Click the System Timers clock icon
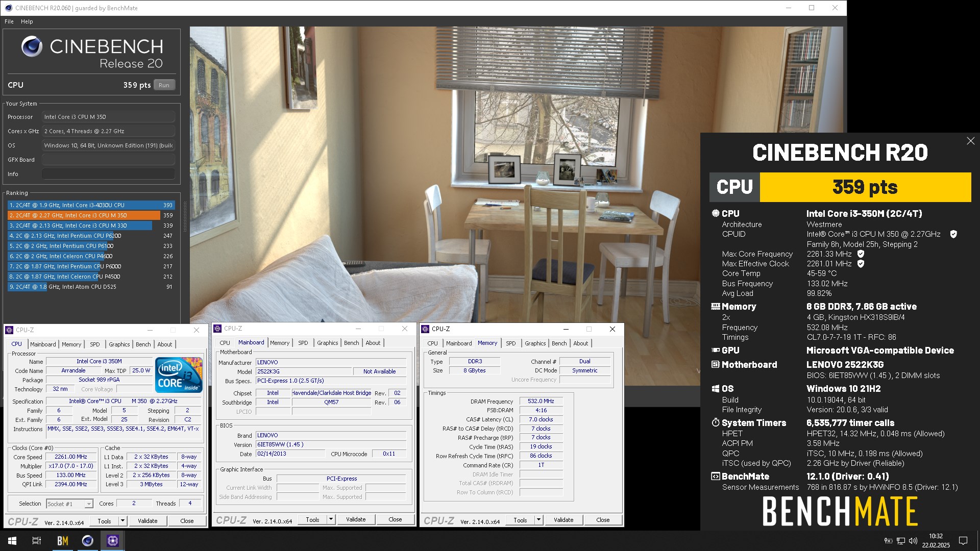The width and height of the screenshot is (980, 551). [716, 423]
